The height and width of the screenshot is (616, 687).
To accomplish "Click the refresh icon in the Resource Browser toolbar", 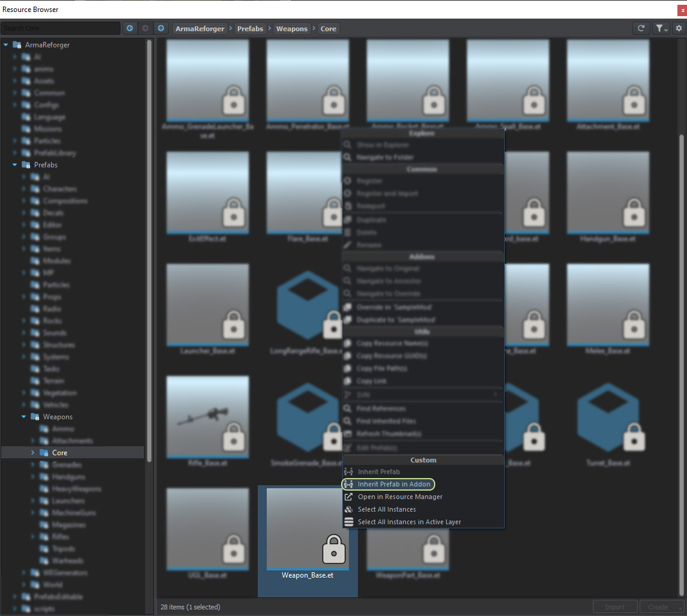I will point(641,28).
